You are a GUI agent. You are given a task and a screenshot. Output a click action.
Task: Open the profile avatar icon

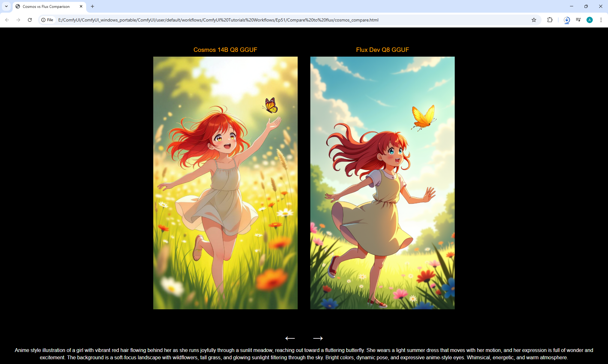(x=590, y=20)
